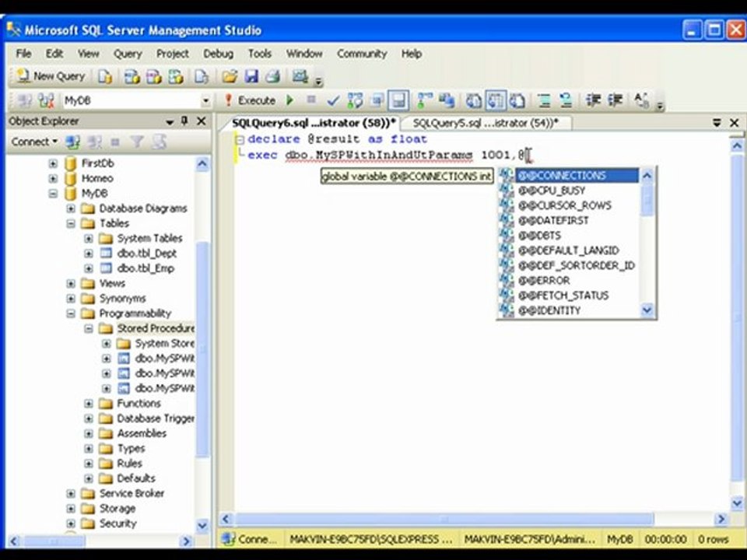Click Specify Values for Template Parameters icon
Image resolution: width=747 pixels, height=560 pixels.
click(x=642, y=100)
